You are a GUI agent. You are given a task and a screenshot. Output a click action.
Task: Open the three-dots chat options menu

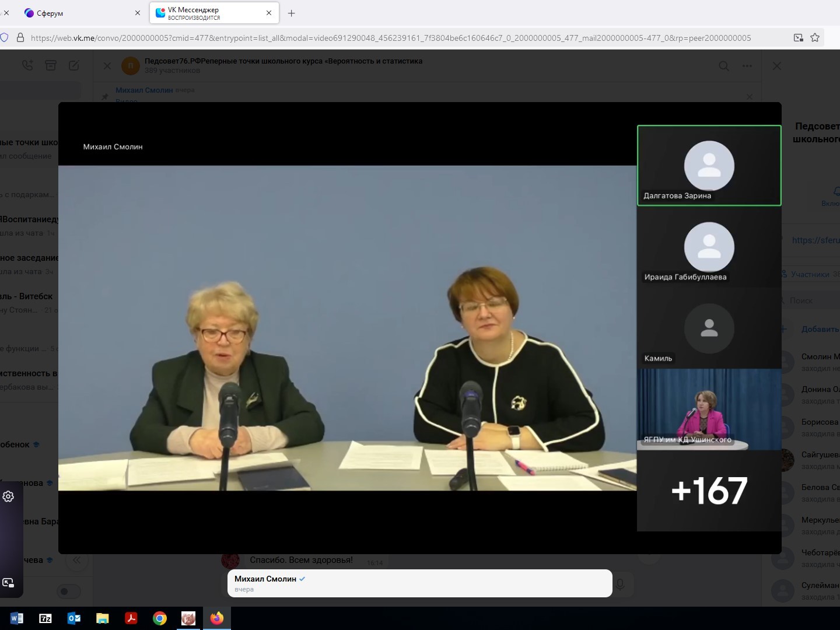coord(747,66)
